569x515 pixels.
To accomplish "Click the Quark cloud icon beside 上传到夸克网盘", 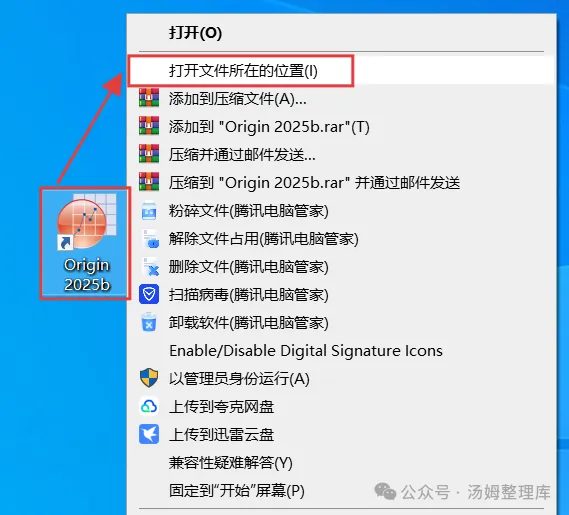I will [149, 406].
